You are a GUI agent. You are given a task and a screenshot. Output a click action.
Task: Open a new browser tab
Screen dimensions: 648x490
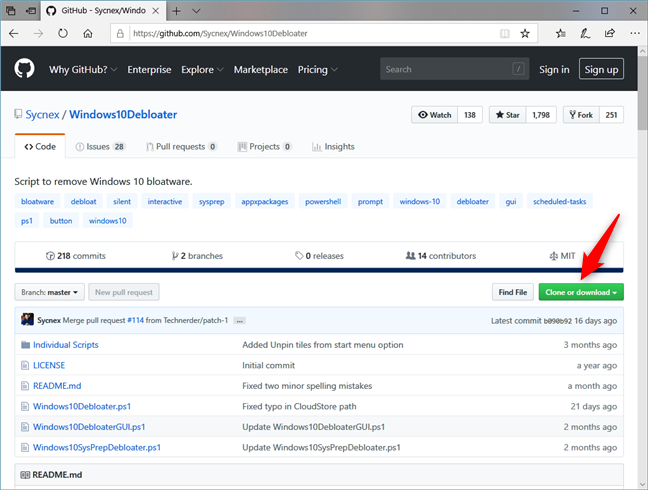click(x=176, y=11)
